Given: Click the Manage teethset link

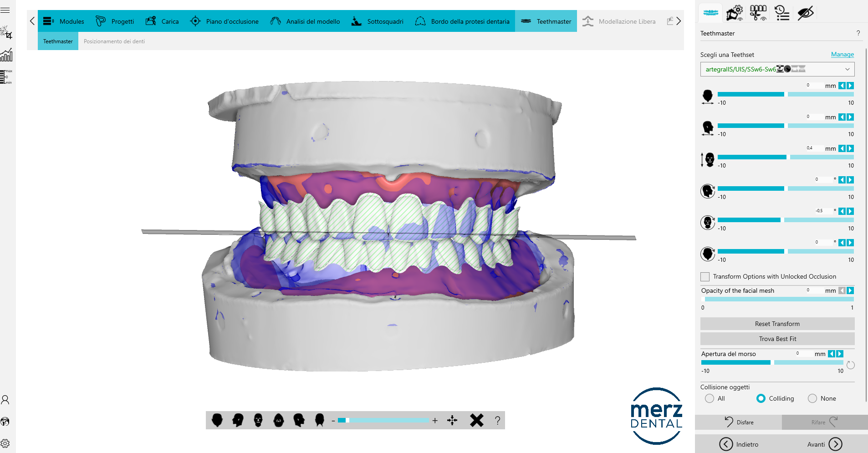Looking at the screenshot, I should tap(842, 55).
